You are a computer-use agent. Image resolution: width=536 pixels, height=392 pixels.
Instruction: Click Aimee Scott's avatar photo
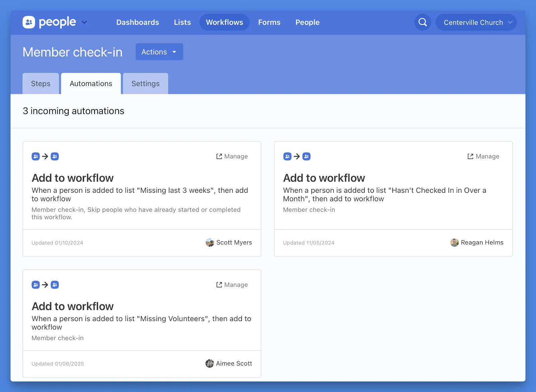209,364
